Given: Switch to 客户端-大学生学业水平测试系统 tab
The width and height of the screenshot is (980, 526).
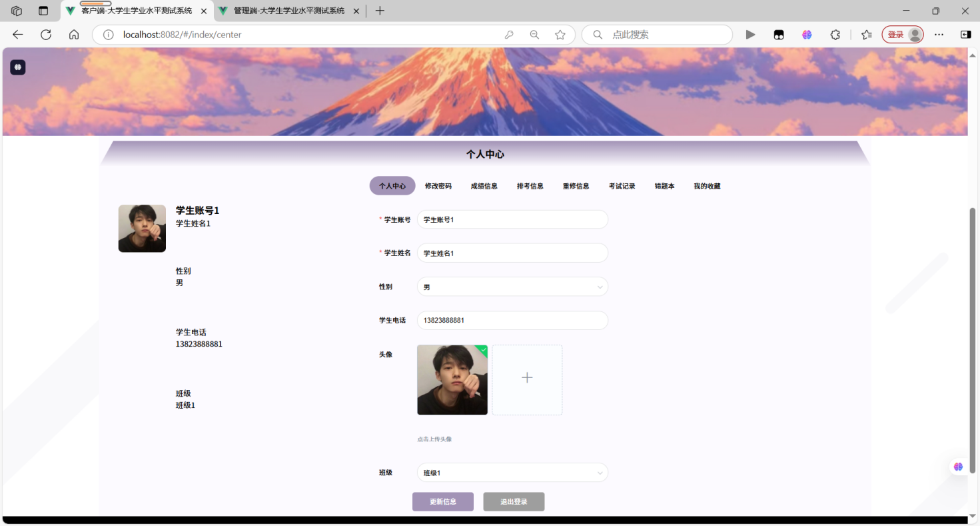Looking at the screenshot, I should click(x=137, y=11).
